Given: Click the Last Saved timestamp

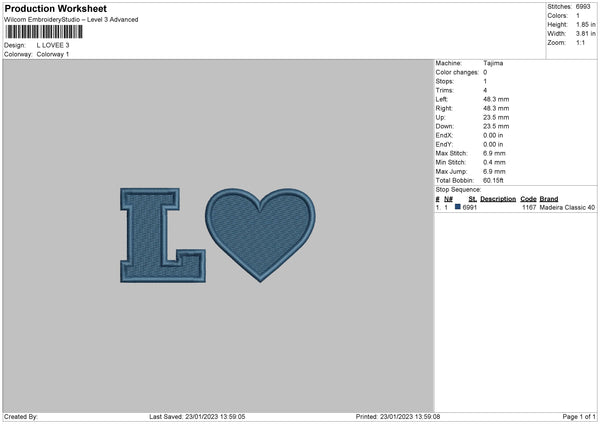Looking at the screenshot, I should tap(197, 417).
